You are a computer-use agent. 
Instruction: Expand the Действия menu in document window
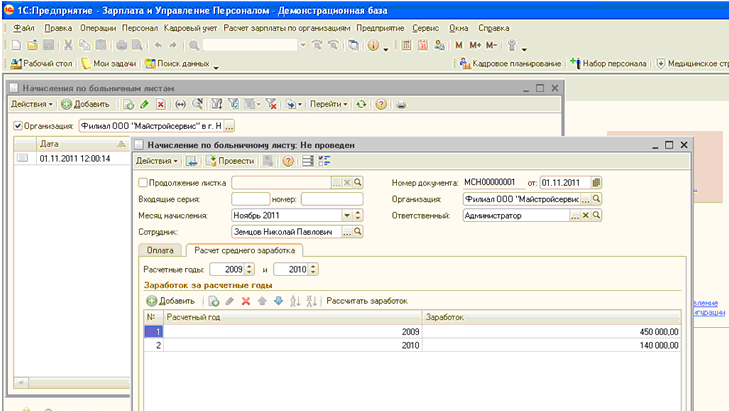point(157,161)
